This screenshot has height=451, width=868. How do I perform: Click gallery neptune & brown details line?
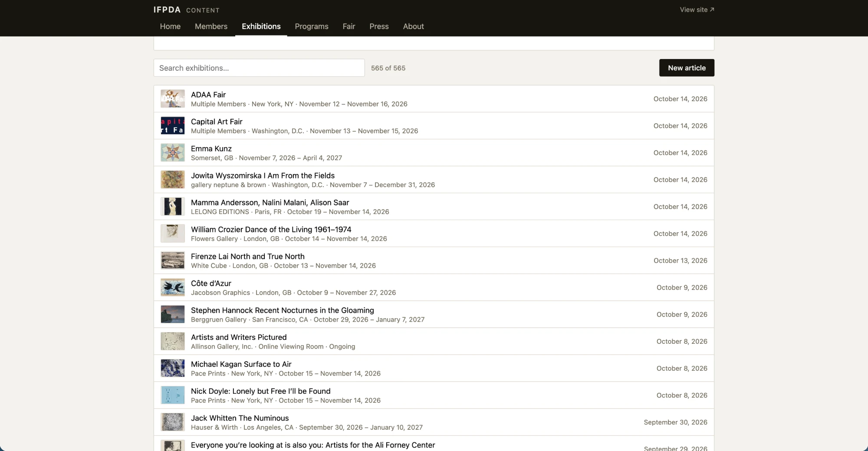[x=313, y=184]
